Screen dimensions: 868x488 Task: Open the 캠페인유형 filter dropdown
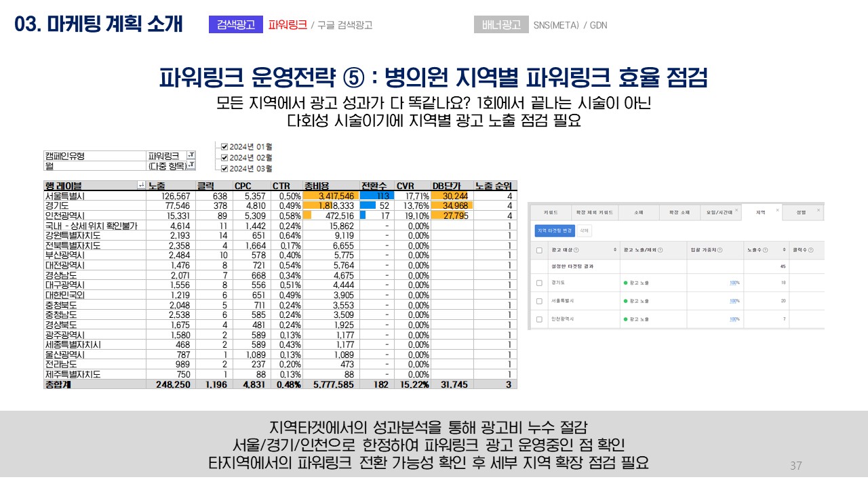click(x=191, y=156)
